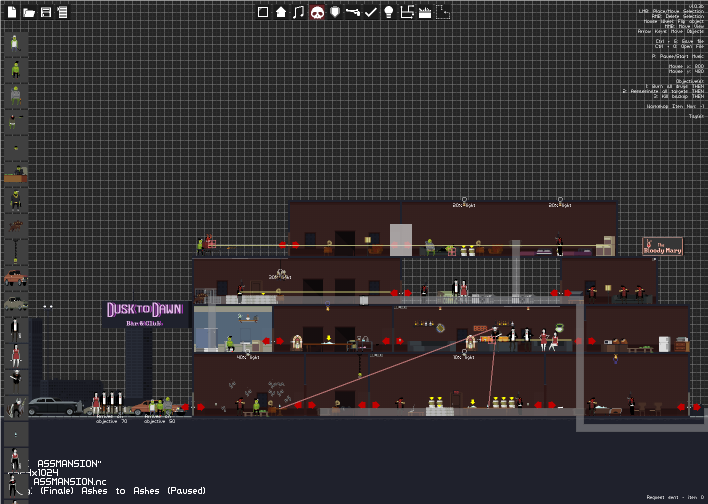Viewport: 708px width, 504px height.
Task: Pick the green zombie palette entry
Action: [15, 70]
